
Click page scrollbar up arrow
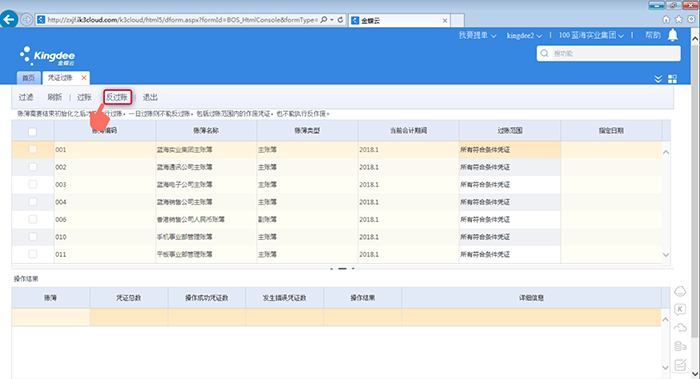pos(695,39)
